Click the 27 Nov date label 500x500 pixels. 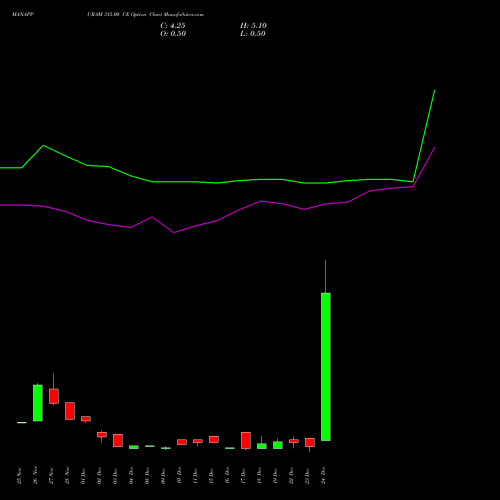51,476
